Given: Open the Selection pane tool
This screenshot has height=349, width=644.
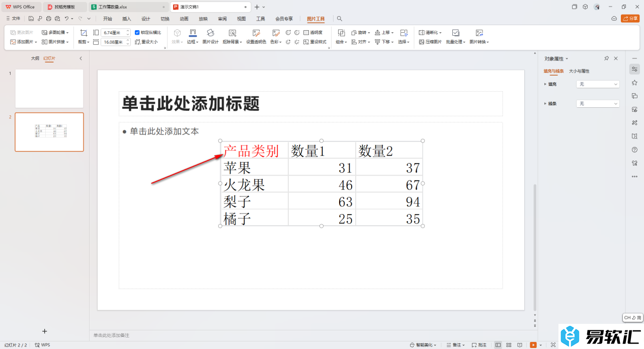Looking at the screenshot, I should coord(404,36).
